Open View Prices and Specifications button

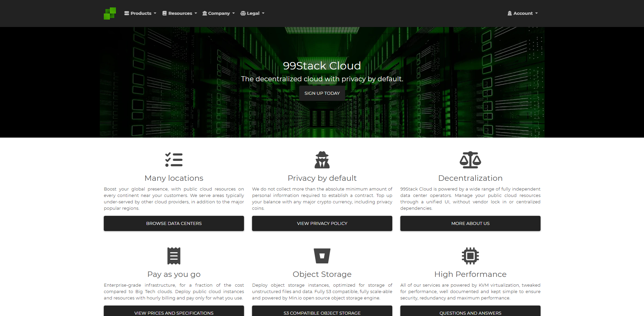(x=174, y=312)
